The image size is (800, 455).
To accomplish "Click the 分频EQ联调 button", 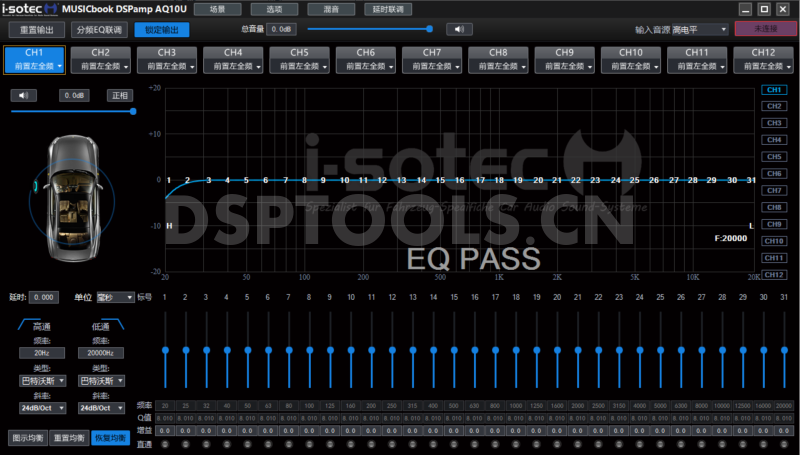I will pyautogui.click(x=99, y=30).
